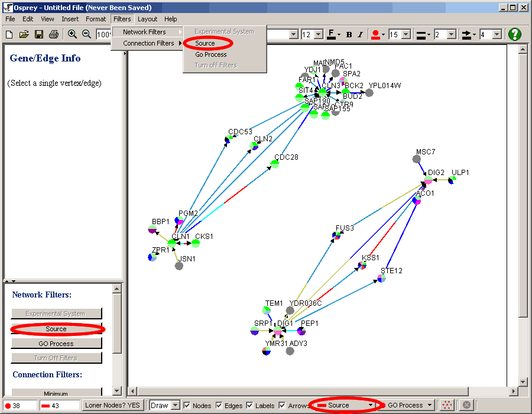This screenshot has height=414, width=532.
Task: Print the network graph
Action: [53, 34]
